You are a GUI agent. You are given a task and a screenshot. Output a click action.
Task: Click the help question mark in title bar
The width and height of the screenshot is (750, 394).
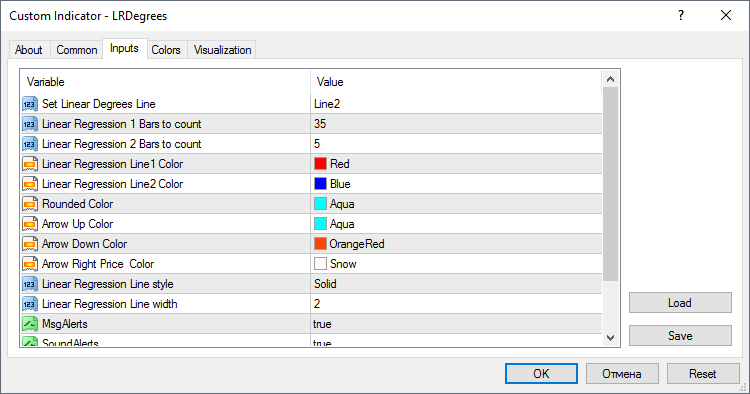pos(681,15)
